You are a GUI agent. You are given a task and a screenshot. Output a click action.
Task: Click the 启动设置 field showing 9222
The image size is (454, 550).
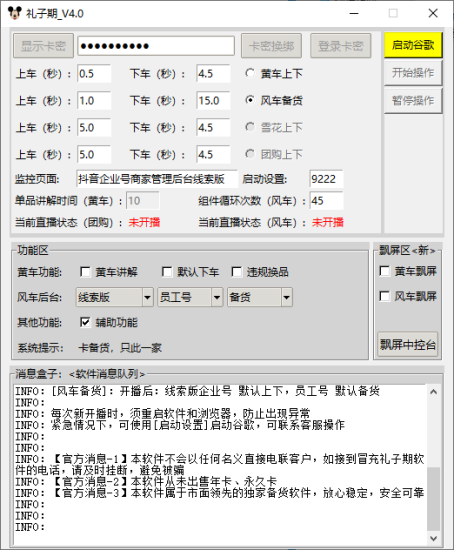(326, 179)
